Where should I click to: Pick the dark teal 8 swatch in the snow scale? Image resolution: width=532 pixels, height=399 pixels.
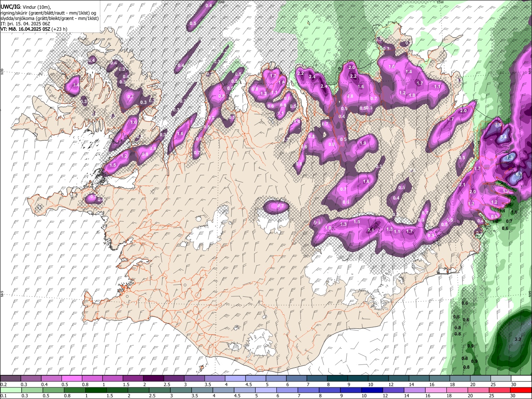[x=337, y=379]
